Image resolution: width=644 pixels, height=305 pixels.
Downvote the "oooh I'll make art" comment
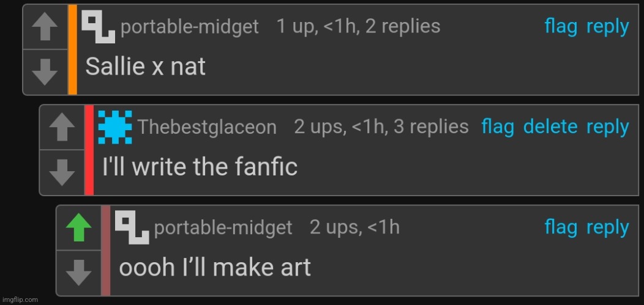click(x=78, y=273)
